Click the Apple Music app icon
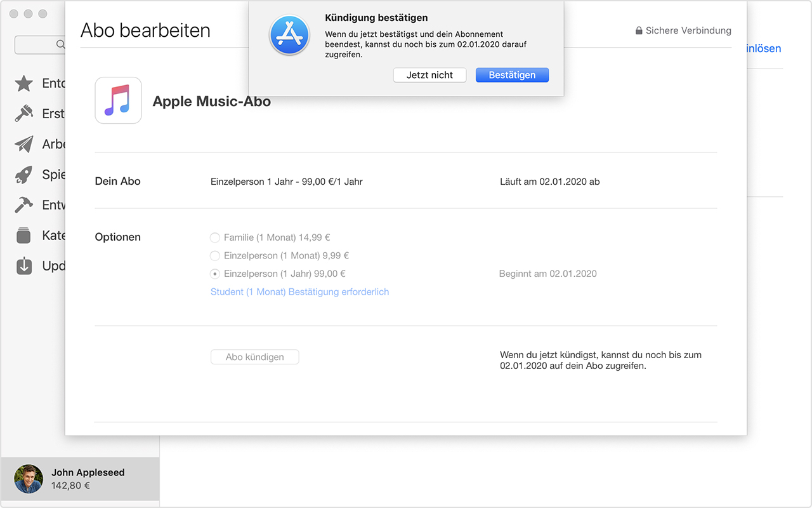 pyautogui.click(x=118, y=100)
